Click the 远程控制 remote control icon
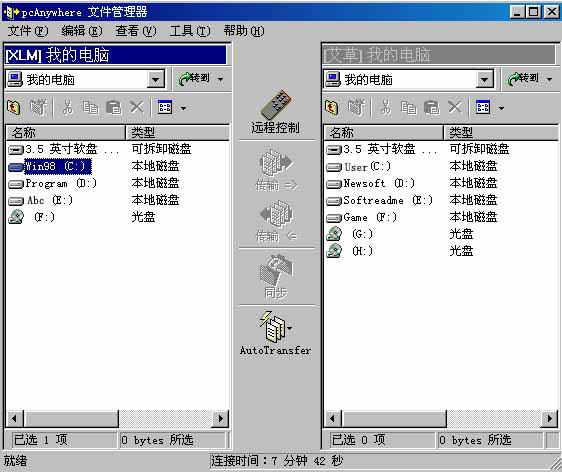562x472 pixels. point(276,104)
